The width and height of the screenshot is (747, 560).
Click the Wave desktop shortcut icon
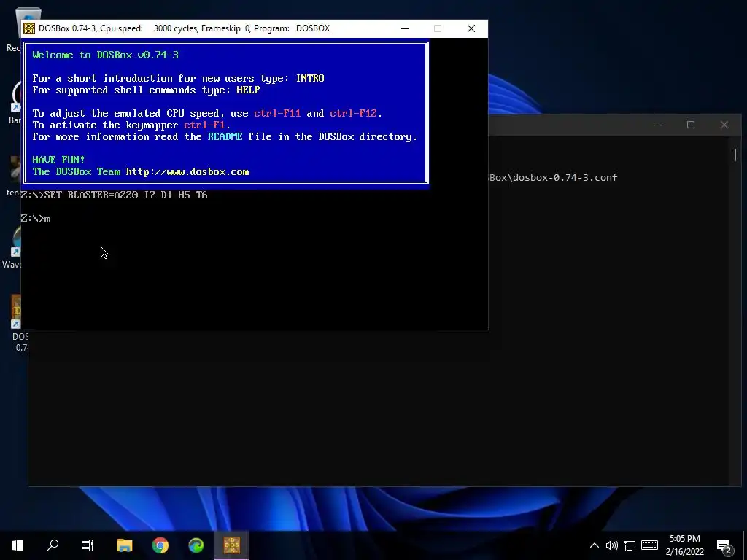click(x=16, y=242)
